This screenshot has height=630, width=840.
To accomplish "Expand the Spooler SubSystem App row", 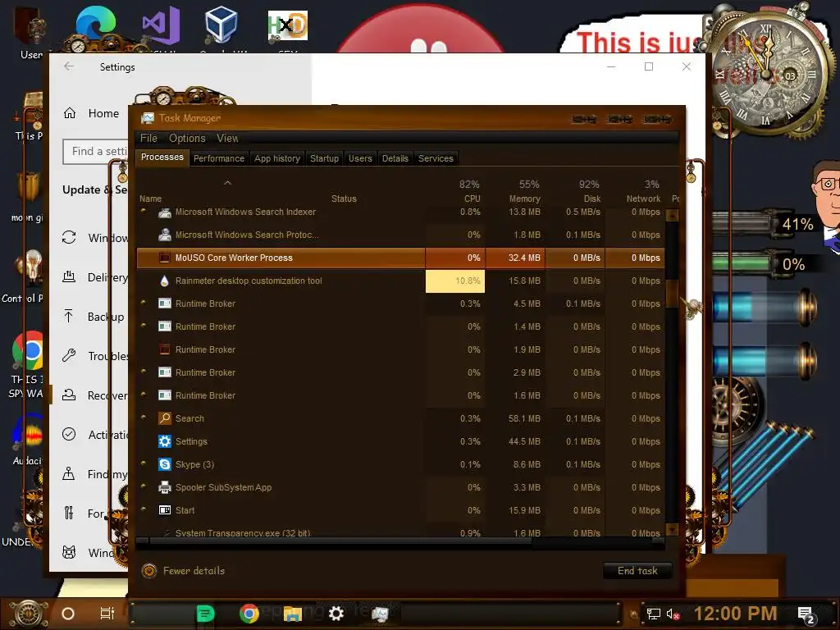I will pos(144,487).
